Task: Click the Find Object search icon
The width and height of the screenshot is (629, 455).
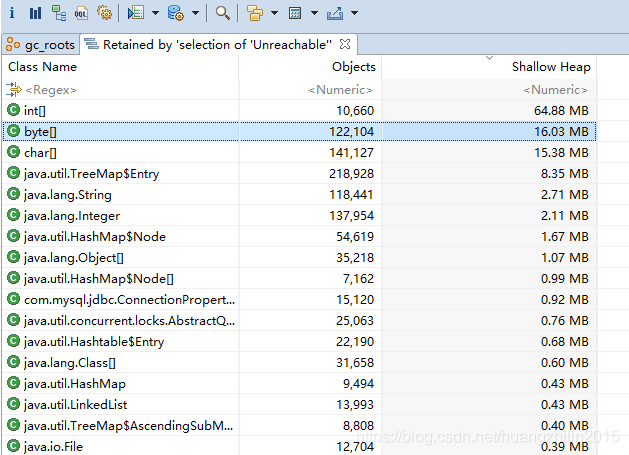Action: coord(222,13)
